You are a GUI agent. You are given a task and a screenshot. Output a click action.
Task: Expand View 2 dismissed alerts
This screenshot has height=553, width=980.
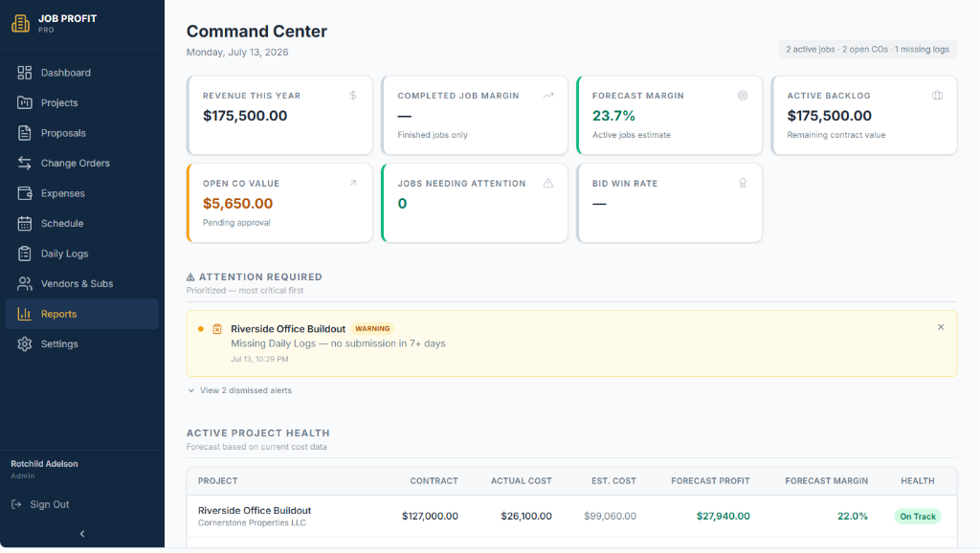pos(240,390)
